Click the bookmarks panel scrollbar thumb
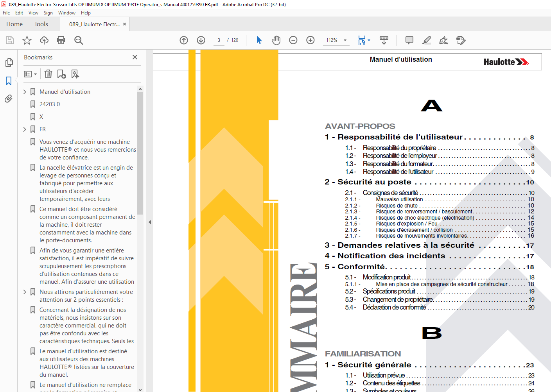The width and height of the screenshot is (551, 392). pyautogui.click(x=140, y=153)
